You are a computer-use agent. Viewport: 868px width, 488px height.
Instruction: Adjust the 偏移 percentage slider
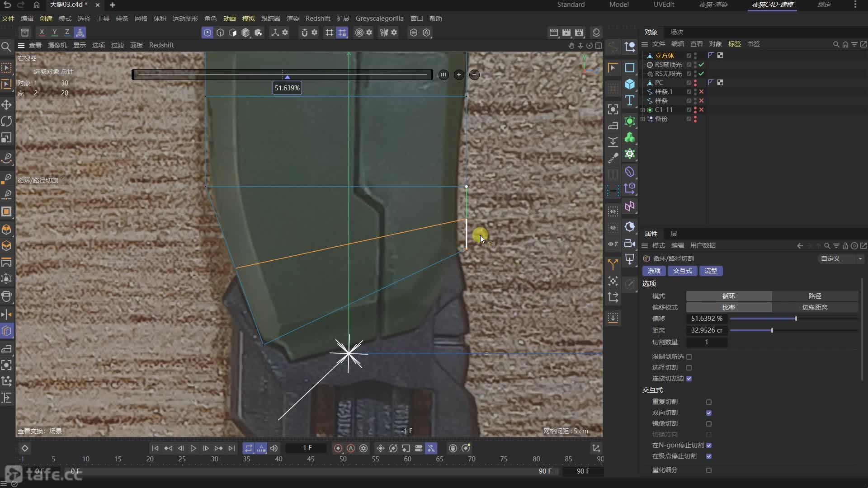(x=796, y=319)
